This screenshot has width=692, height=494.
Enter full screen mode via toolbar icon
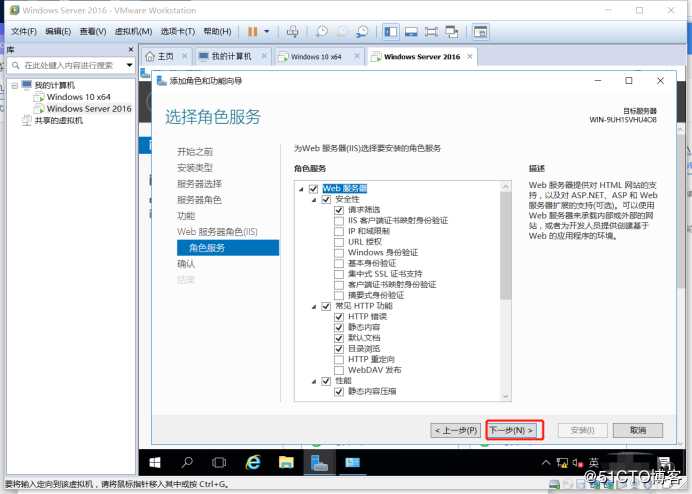tap(431, 32)
